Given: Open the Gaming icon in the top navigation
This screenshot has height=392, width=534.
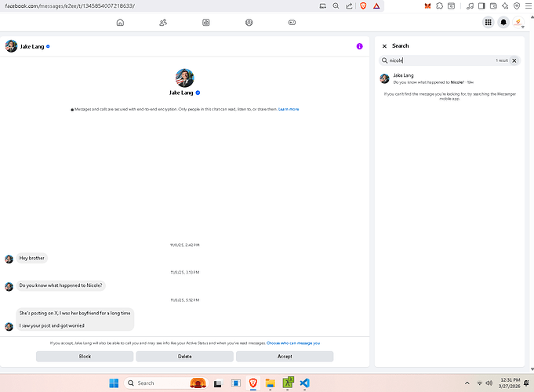Looking at the screenshot, I should (292, 23).
